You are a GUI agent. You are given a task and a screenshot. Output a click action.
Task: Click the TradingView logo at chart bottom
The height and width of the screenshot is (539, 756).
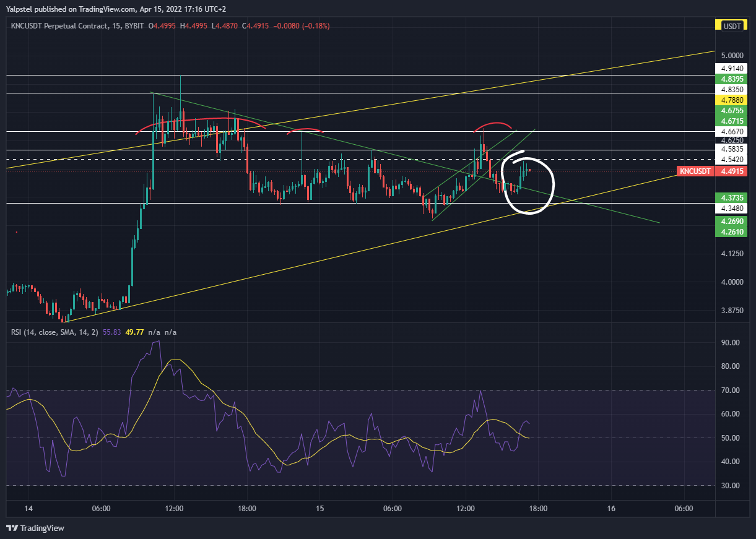[x=35, y=528]
